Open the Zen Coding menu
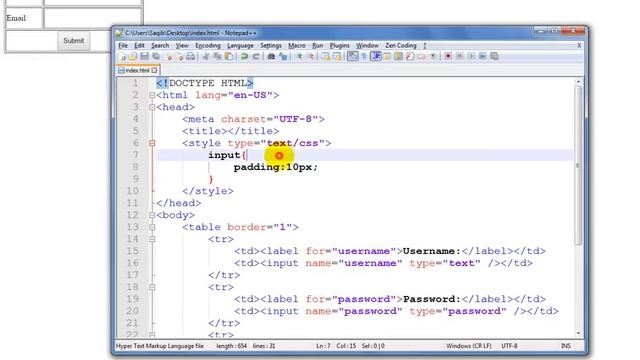 [401, 45]
